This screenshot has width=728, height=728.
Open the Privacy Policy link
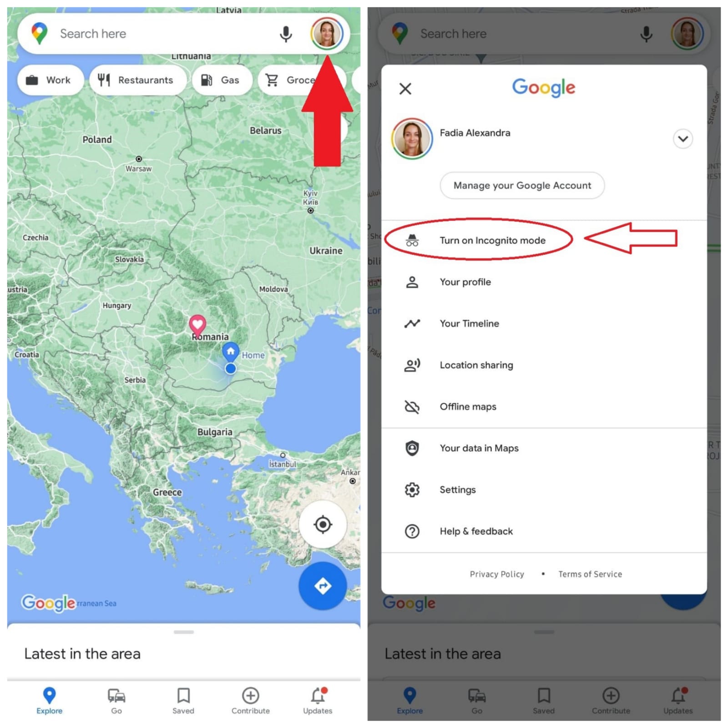497,574
